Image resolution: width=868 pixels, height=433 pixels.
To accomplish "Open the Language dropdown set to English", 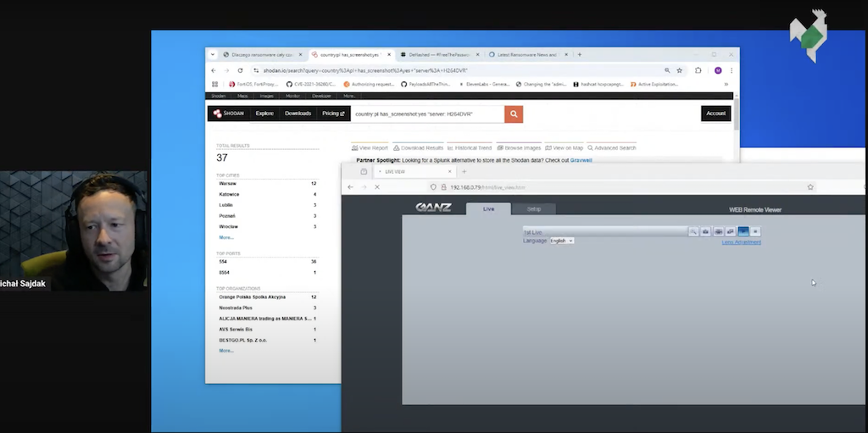I will pos(562,241).
